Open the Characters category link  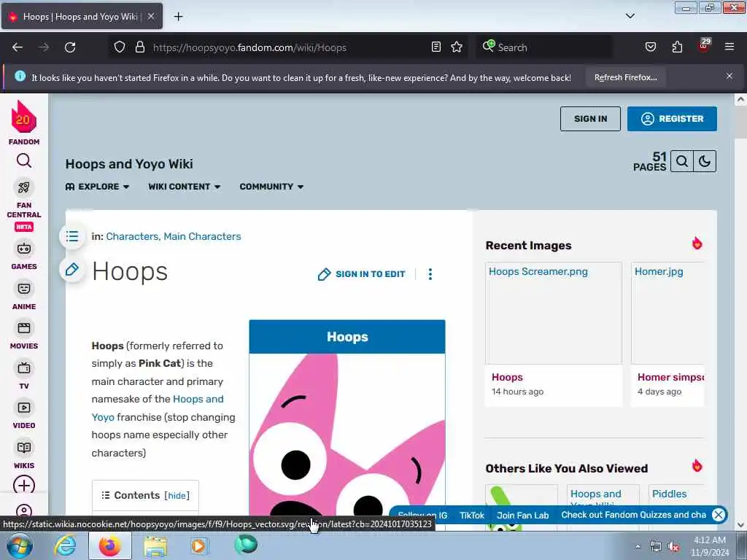(133, 236)
